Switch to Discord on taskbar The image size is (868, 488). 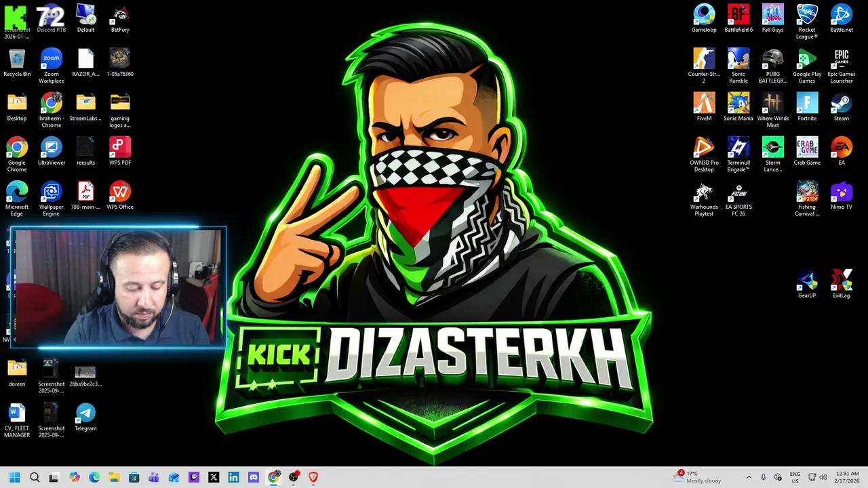coord(254,477)
